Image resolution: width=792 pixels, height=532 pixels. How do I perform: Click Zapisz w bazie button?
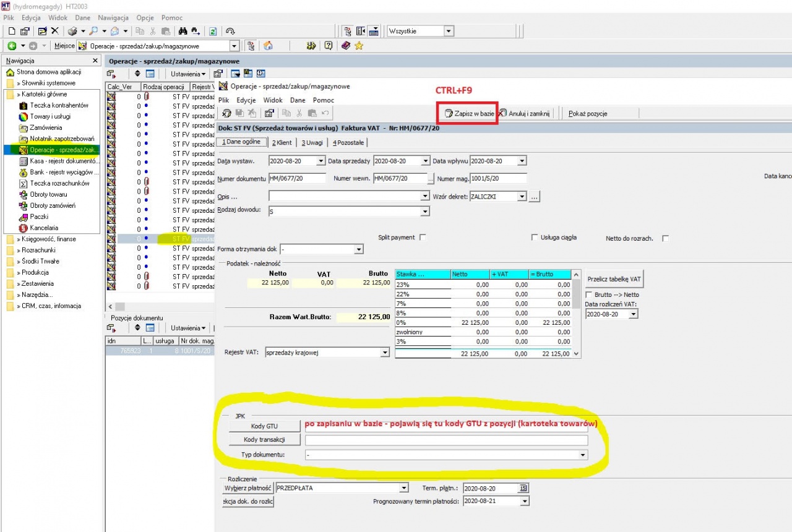(x=469, y=114)
